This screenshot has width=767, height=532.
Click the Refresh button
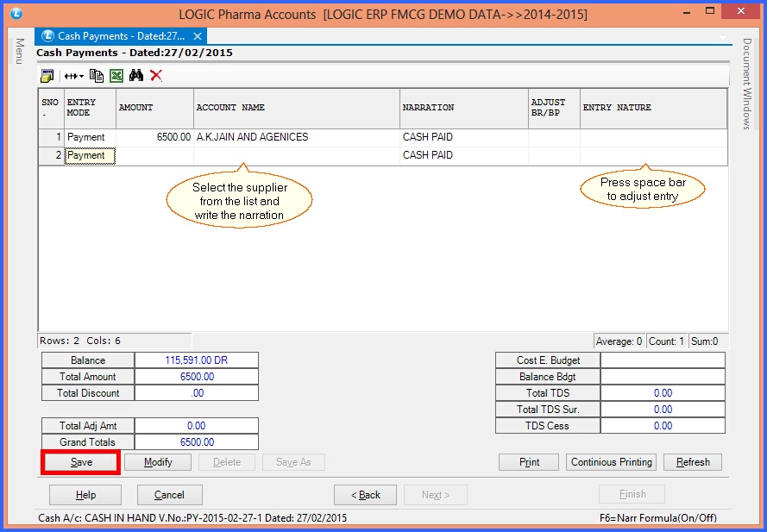[x=693, y=462]
